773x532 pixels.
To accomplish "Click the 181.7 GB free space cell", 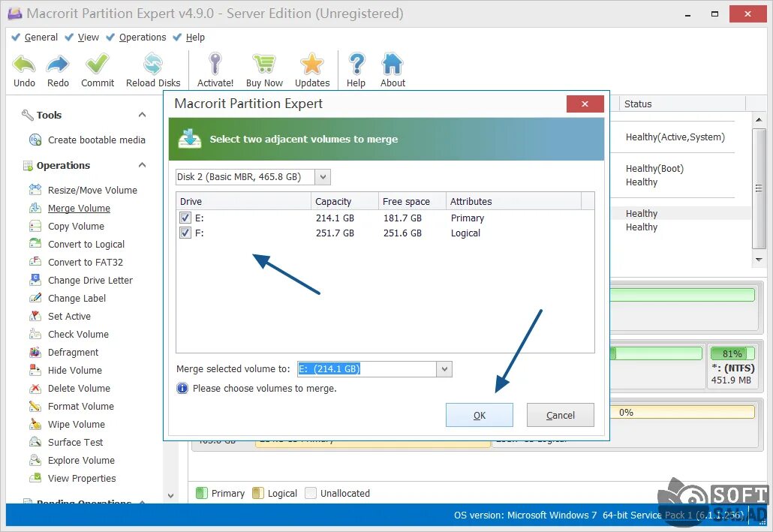I will [402, 218].
